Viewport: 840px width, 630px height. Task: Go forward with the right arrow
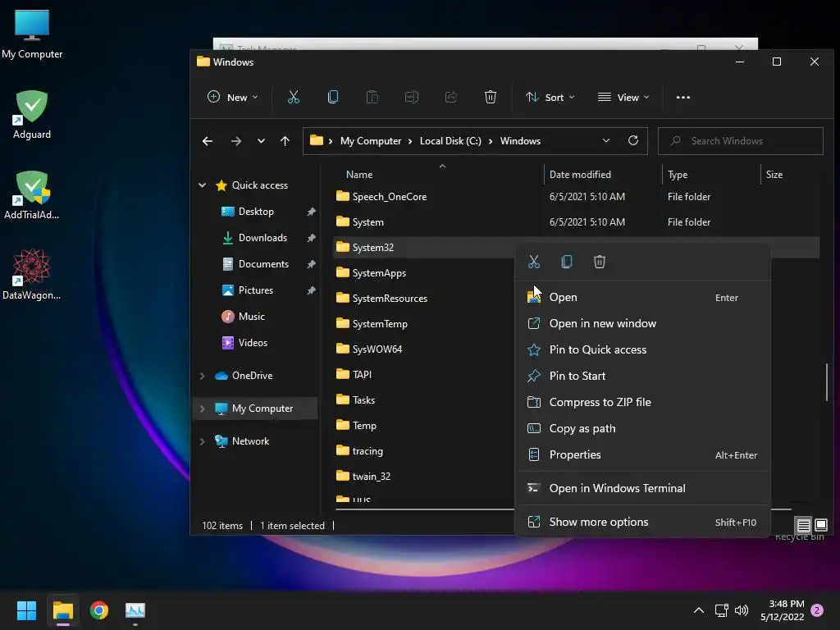pyautogui.click(x=235, y=141)
